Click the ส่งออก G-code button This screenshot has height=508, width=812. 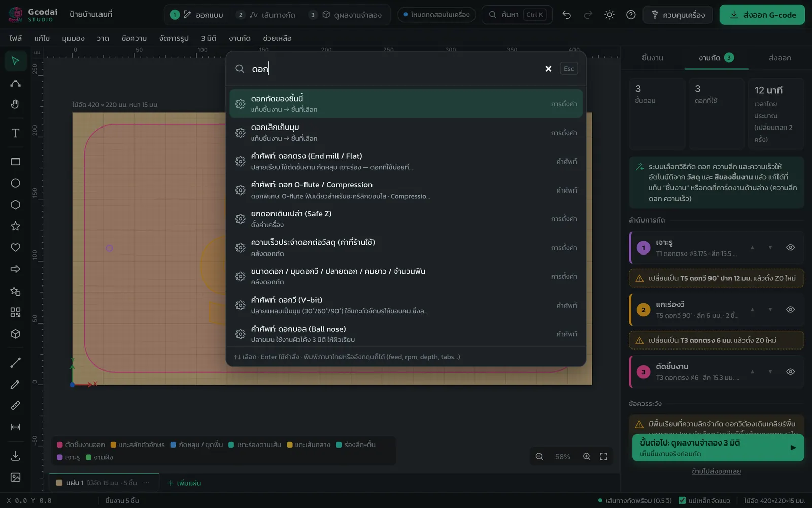[762, 15]
